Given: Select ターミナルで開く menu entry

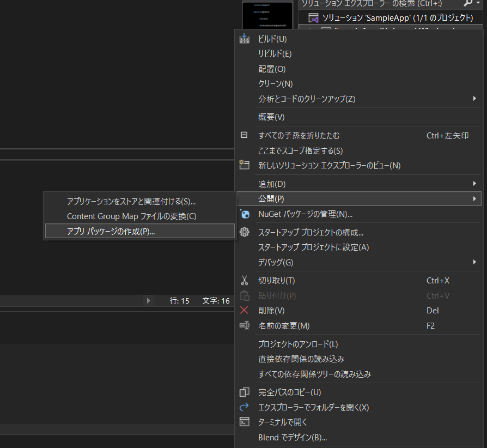Looking at the screenshot, I should pos(359,422).
